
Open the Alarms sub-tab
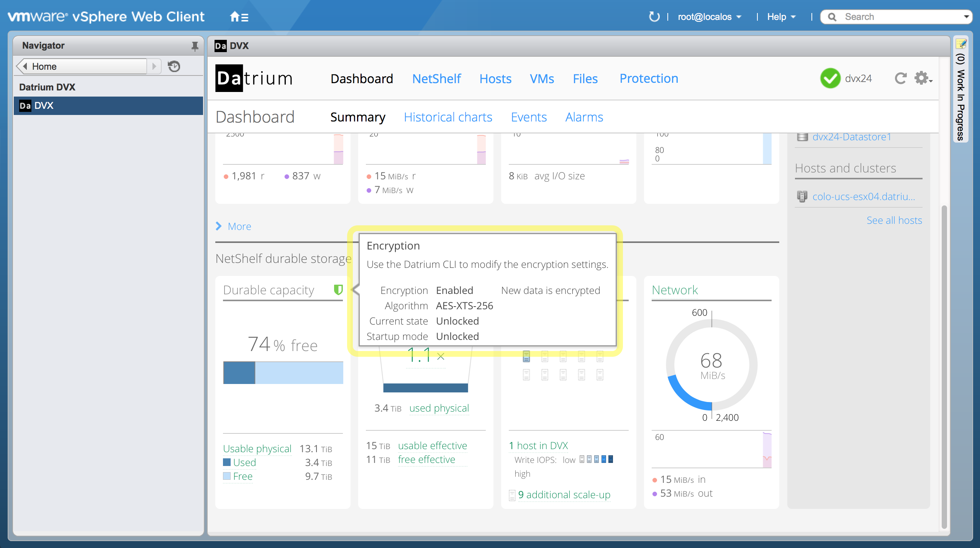click(x=584, y=117)
